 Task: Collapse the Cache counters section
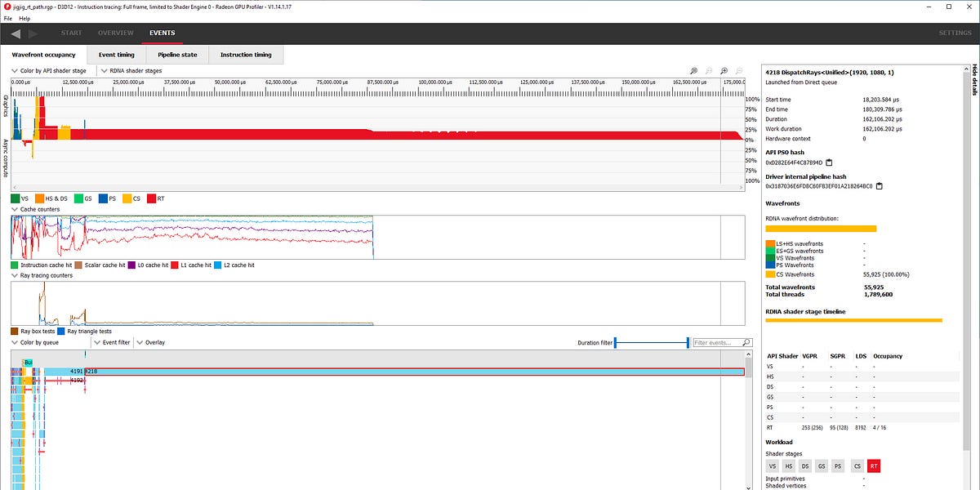click(x=36, y=210)
